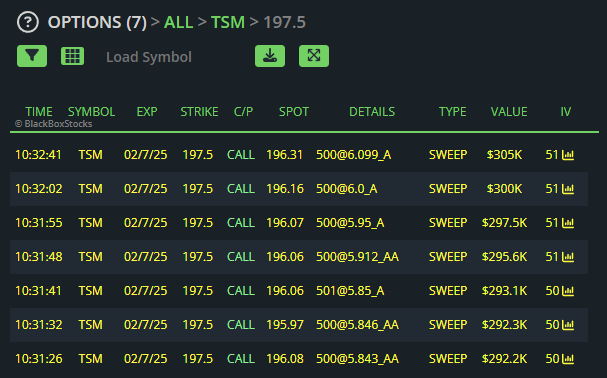
Task: Click 197.5 strike in the 10:31:26 row
Action: [x=198, y=359]
